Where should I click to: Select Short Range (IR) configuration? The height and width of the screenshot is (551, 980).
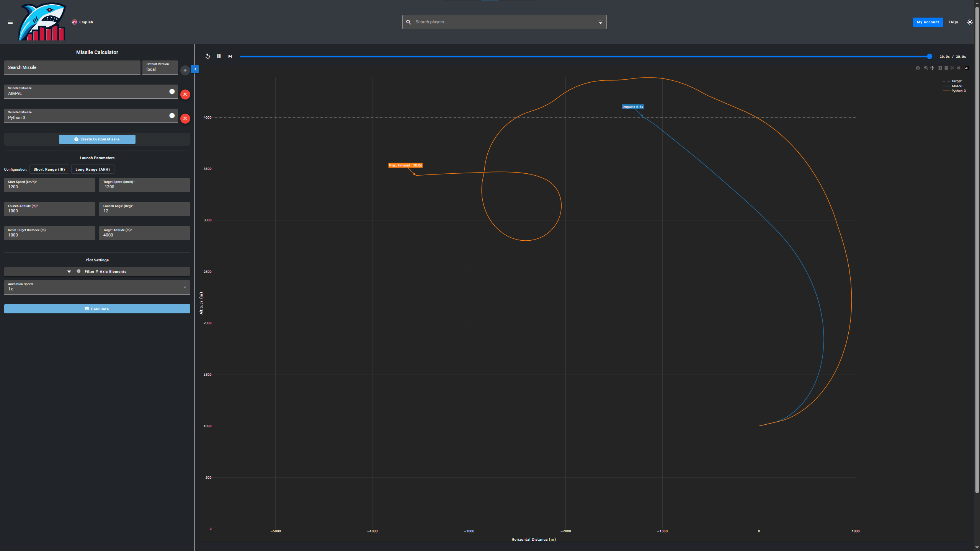click(x=49, y=169)
